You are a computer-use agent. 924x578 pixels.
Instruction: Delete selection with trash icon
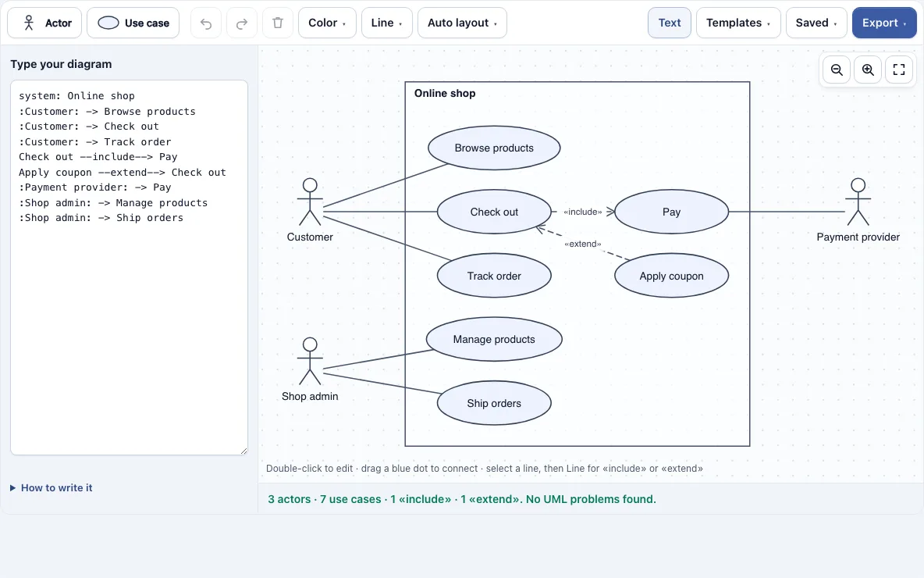[278, 23]
